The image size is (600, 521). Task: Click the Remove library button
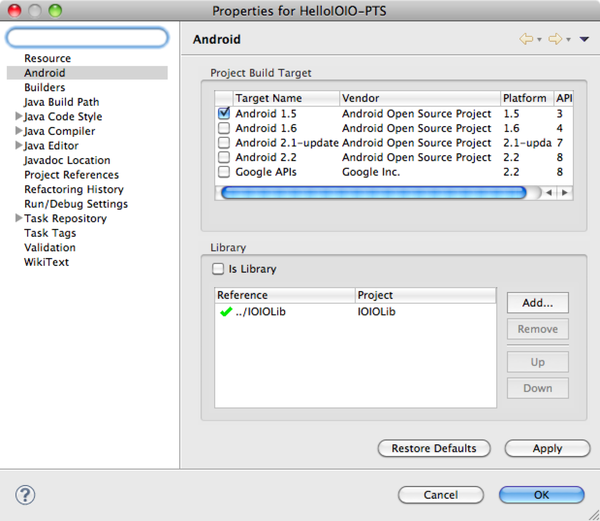coord(538,329)
